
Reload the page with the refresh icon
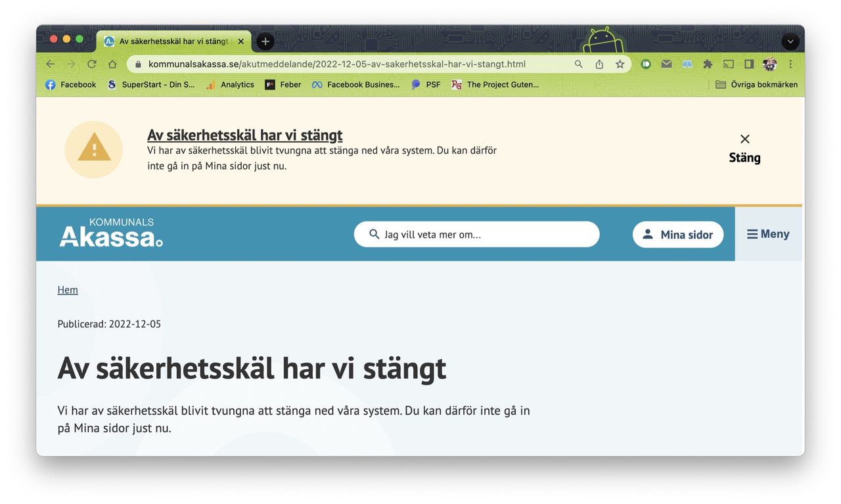[x=91, y=64]
